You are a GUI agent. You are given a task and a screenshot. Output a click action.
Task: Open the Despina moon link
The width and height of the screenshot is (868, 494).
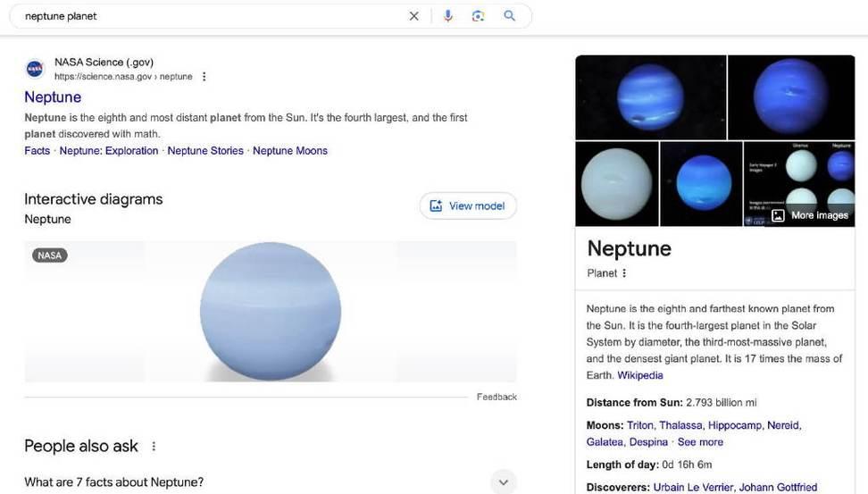click(x=648, y=442)
